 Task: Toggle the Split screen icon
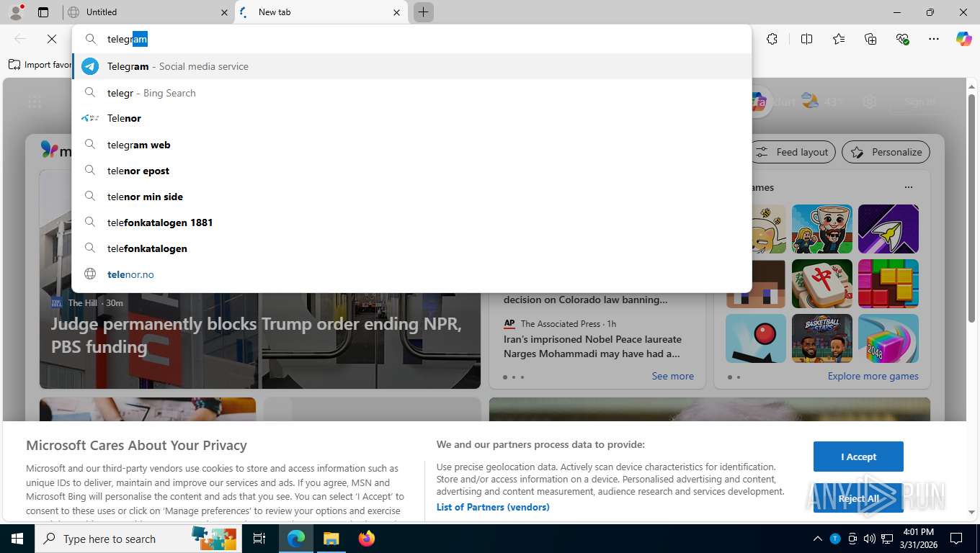pyautogui.click(x=806, y=39)
